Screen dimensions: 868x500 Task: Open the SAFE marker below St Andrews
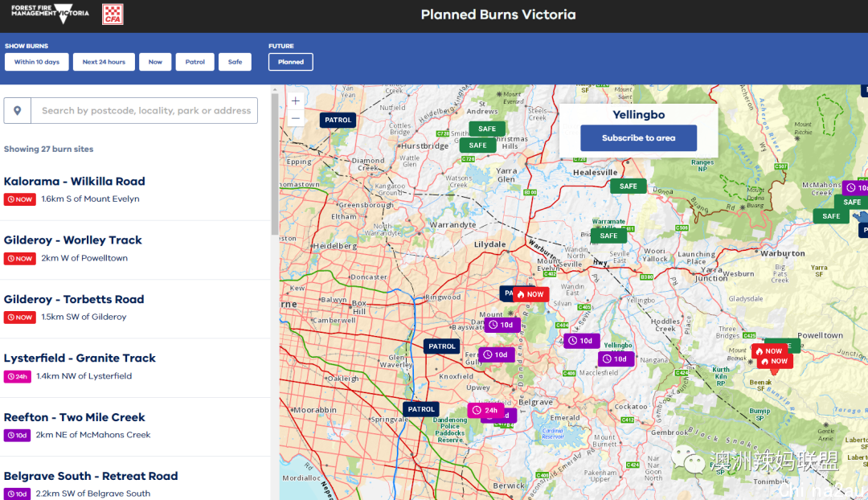487,129
